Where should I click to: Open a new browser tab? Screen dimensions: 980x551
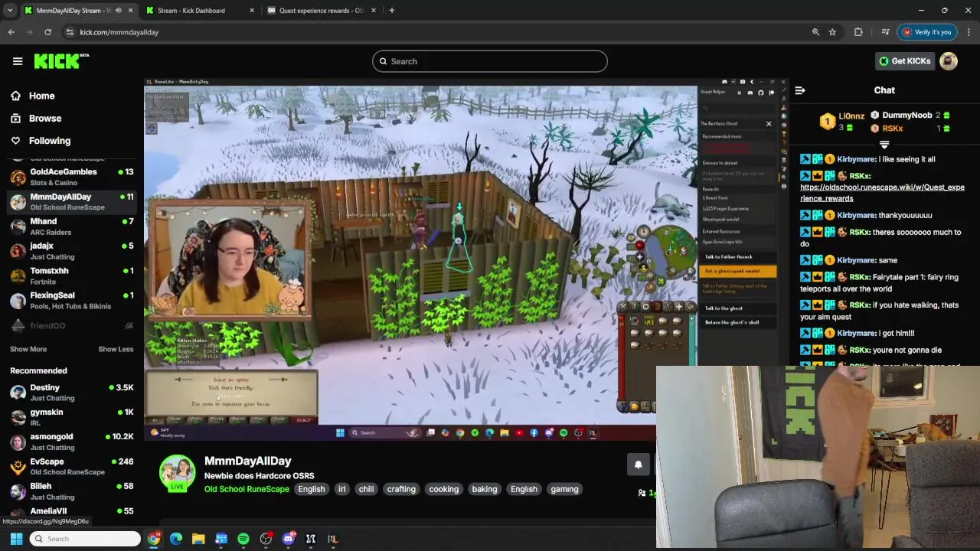point(391,11)
